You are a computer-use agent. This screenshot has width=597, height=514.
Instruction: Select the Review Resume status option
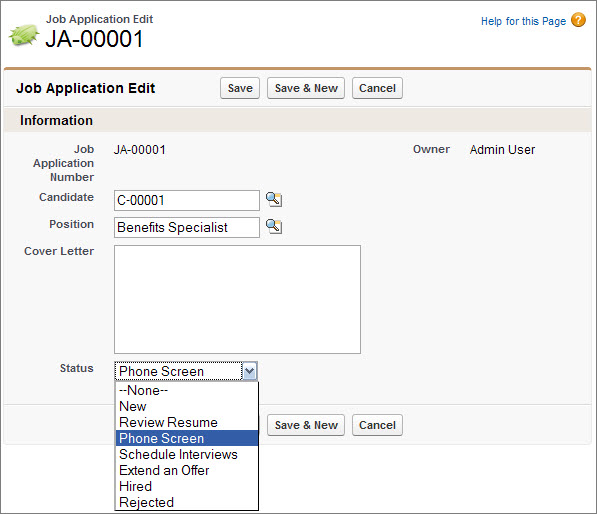tap(187, 422)
